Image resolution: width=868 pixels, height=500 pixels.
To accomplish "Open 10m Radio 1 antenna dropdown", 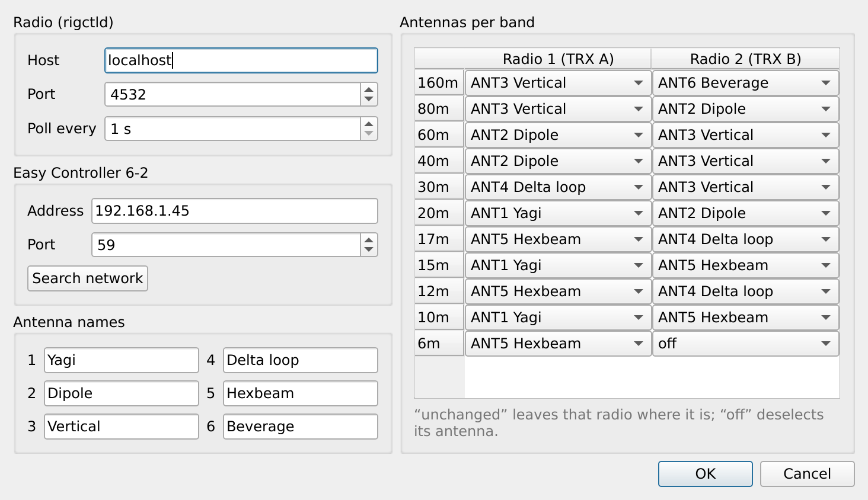I will coord(558,318).
